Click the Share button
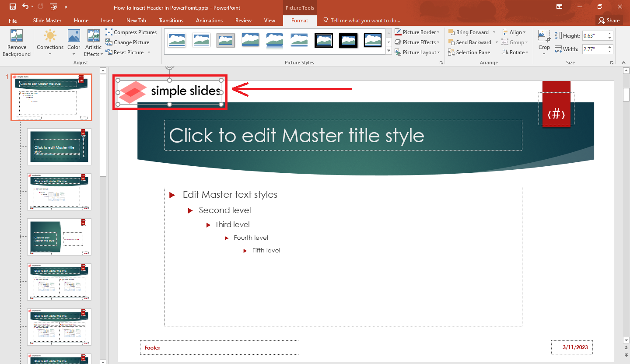 tap(609, 20)
